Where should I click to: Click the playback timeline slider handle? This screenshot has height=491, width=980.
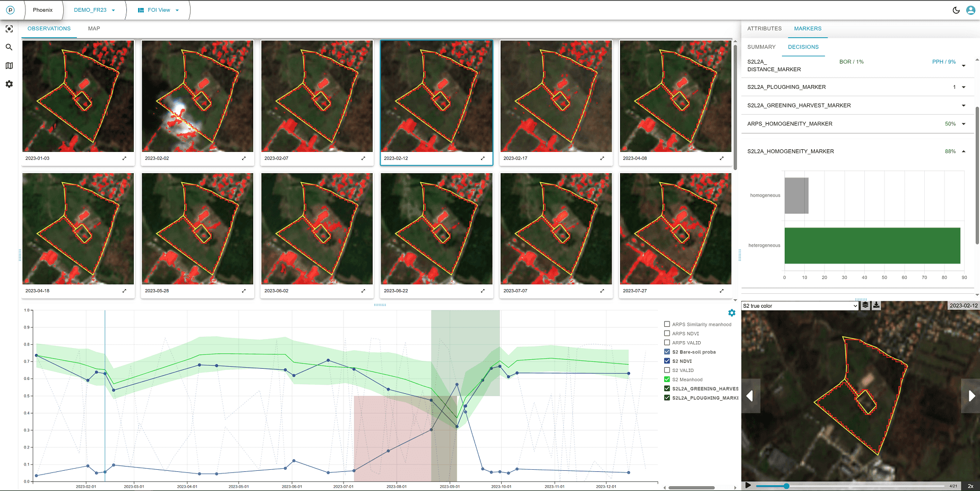pyautogui.click(x=786, y=486)
